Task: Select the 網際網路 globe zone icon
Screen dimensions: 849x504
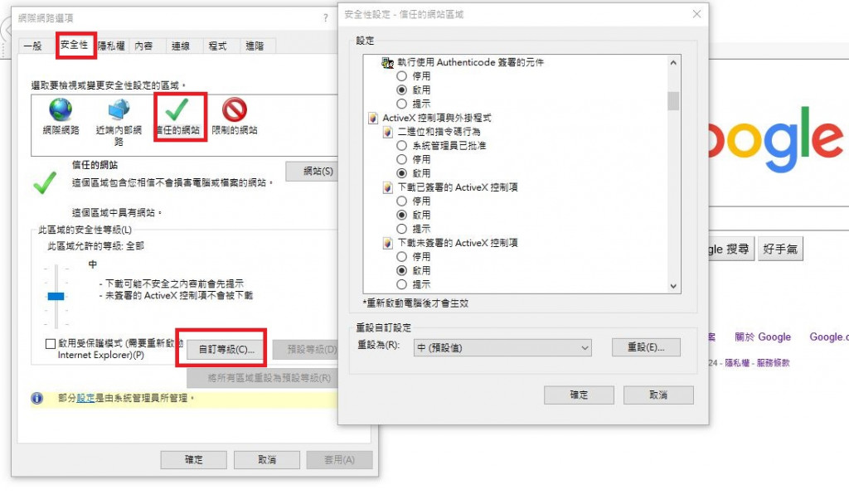Action: (x=61, y=110)
